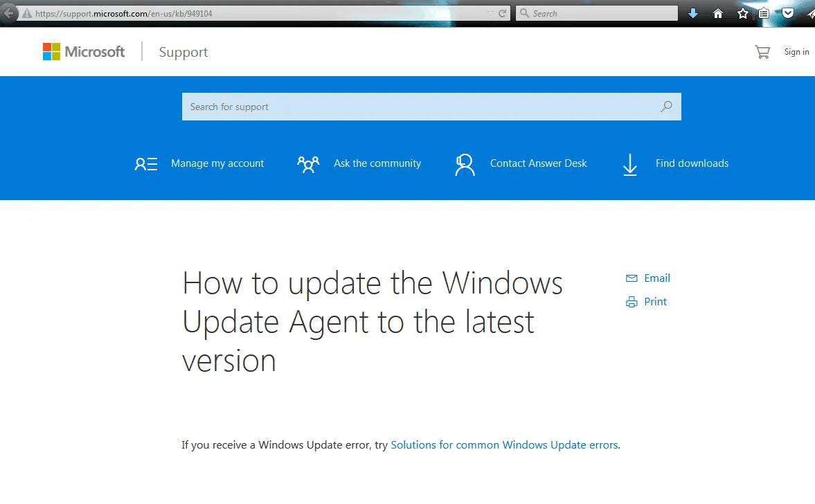815x504 pixels.
Task: Go to the browser home page icon
Action: pyautogui.click(x=718, y=13)
